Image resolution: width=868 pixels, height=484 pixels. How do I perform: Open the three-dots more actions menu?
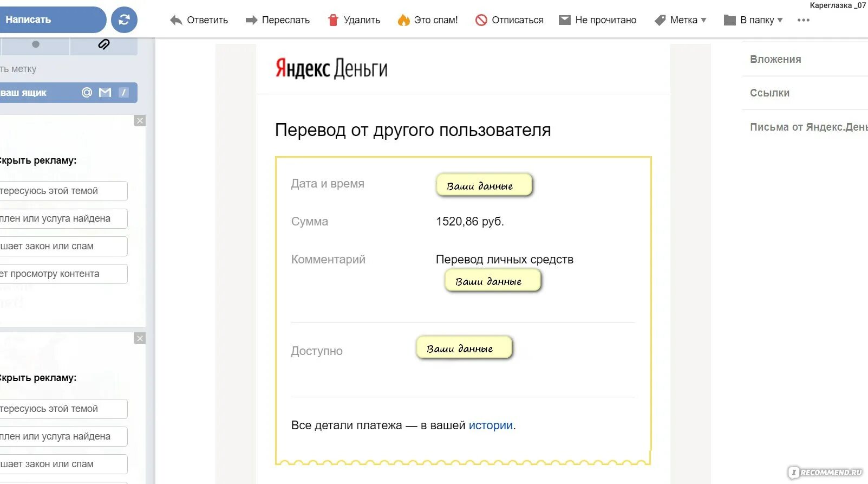tap(804, 20)
